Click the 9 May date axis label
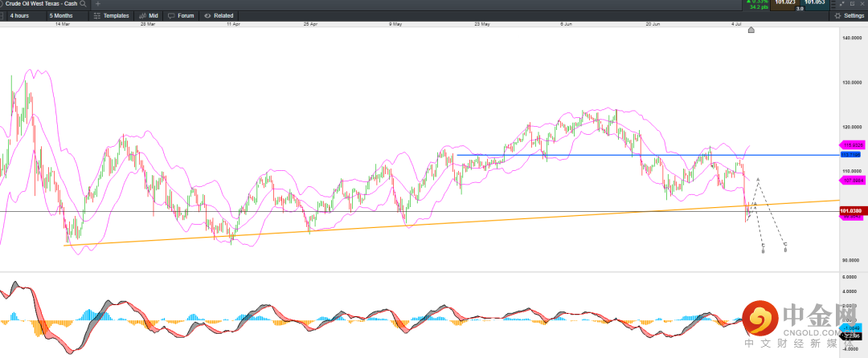868x358 pixels. coord(395,24)
